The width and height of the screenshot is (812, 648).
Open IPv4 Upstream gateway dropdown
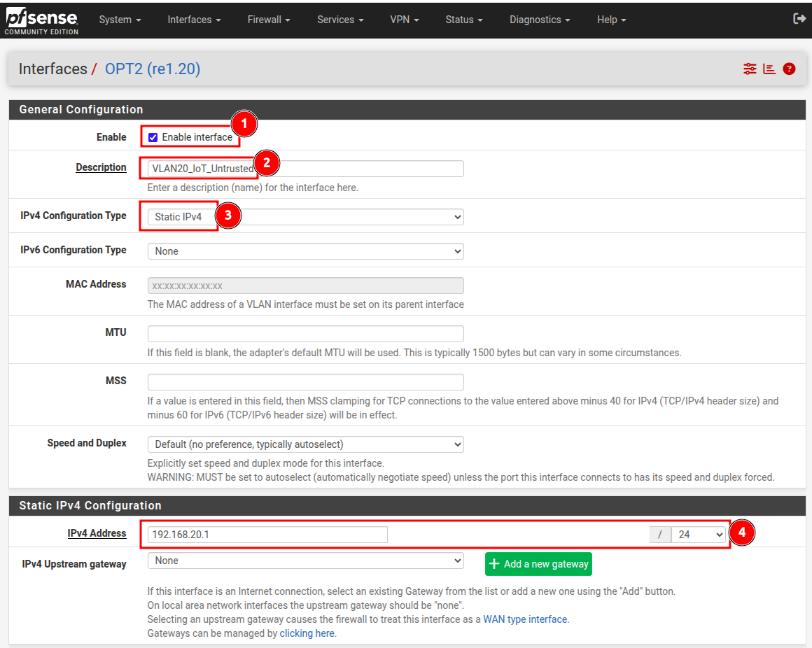(x=305, y=561)
